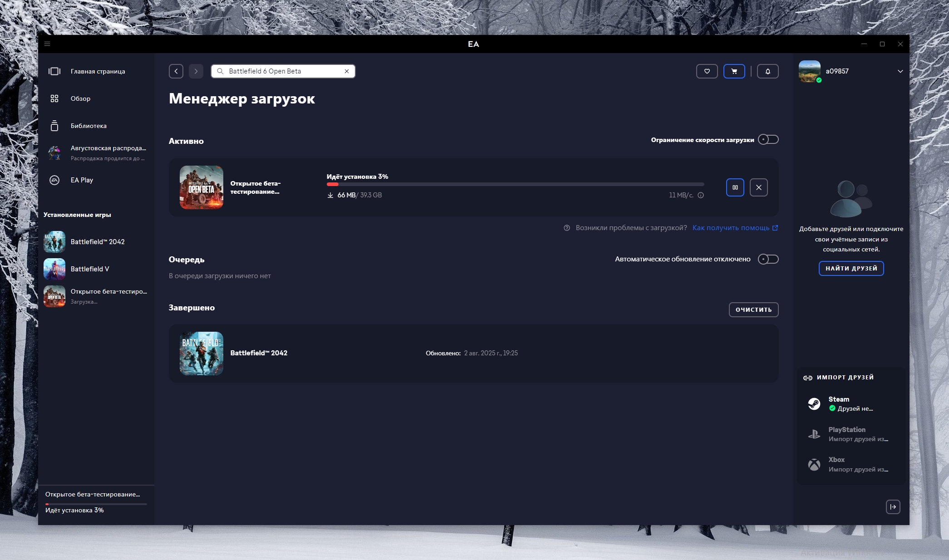Open the notifications bell icon
Screen dimensions: 949x560
click(767, 71)
